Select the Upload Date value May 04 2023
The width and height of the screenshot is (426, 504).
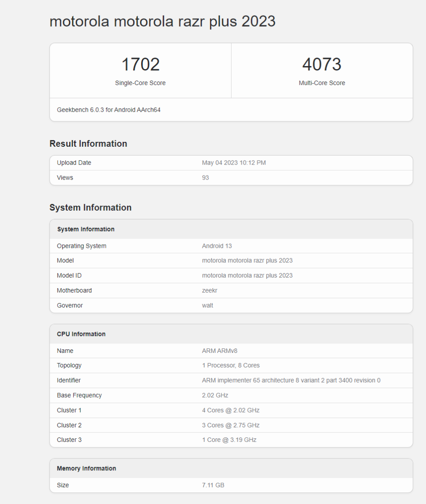coord(234,163)
